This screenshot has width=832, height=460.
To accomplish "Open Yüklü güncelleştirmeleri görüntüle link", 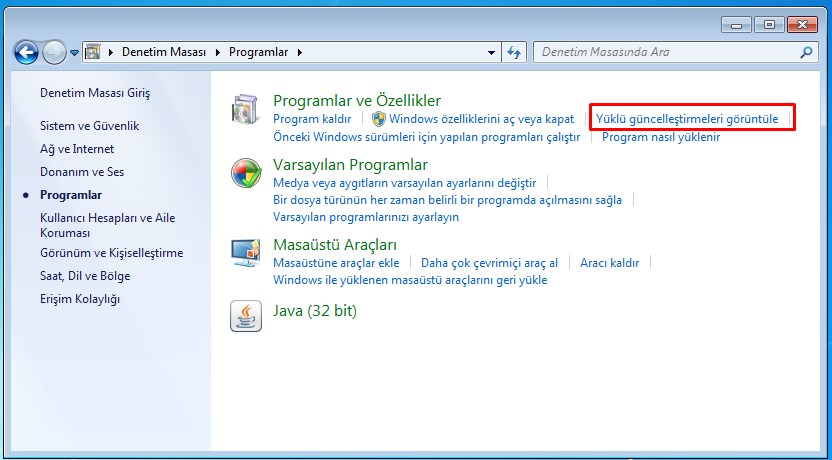I will [686, 119].
